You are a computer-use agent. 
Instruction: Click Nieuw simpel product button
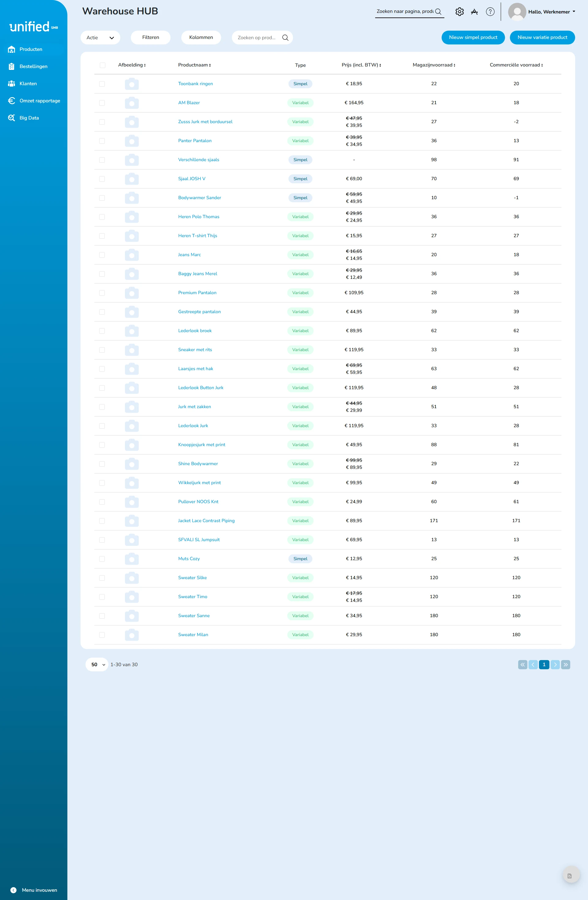point(473,37)
